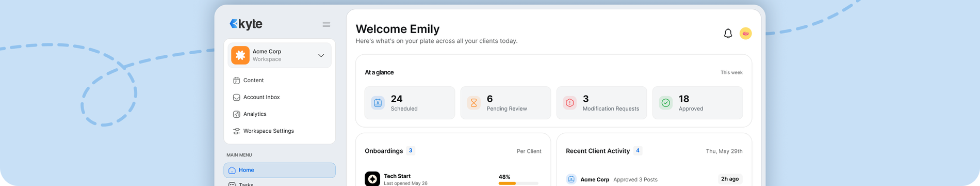Viewport: 980px width, 186px height.
Task: Click the Account Inbox tray icon
Action: 236,97
